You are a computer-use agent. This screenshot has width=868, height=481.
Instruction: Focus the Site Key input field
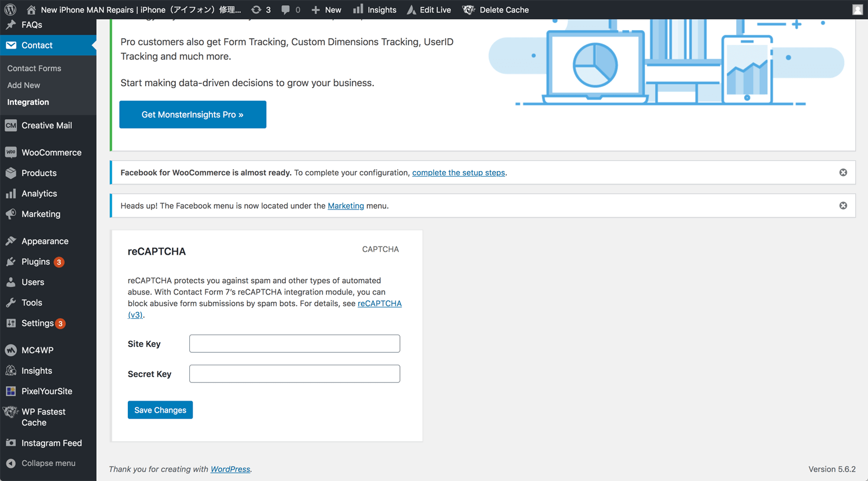pos(295,343)
